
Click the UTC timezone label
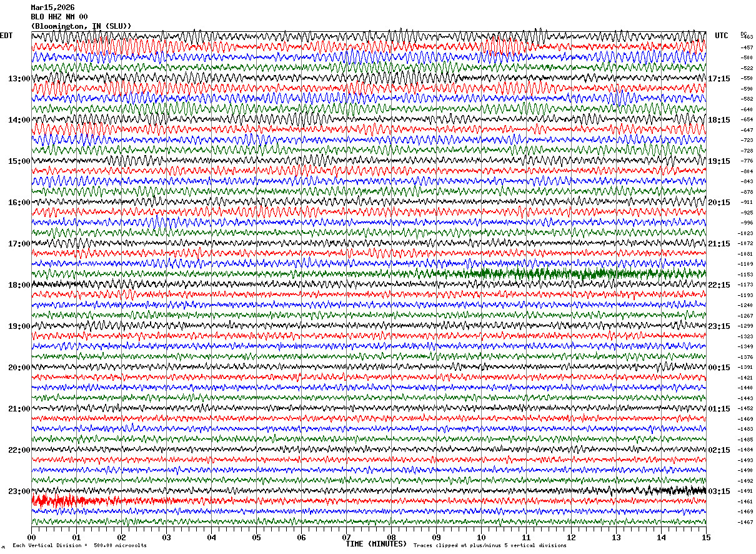722,36
